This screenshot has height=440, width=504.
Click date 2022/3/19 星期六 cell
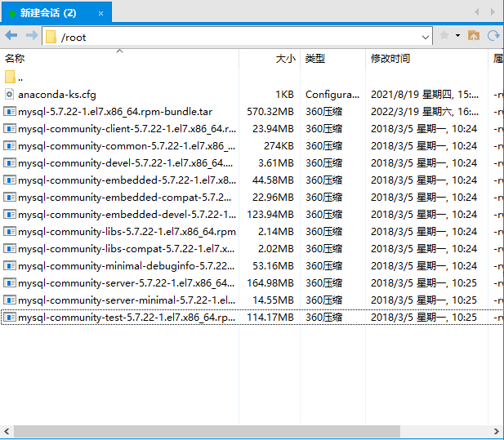(425, 112)
